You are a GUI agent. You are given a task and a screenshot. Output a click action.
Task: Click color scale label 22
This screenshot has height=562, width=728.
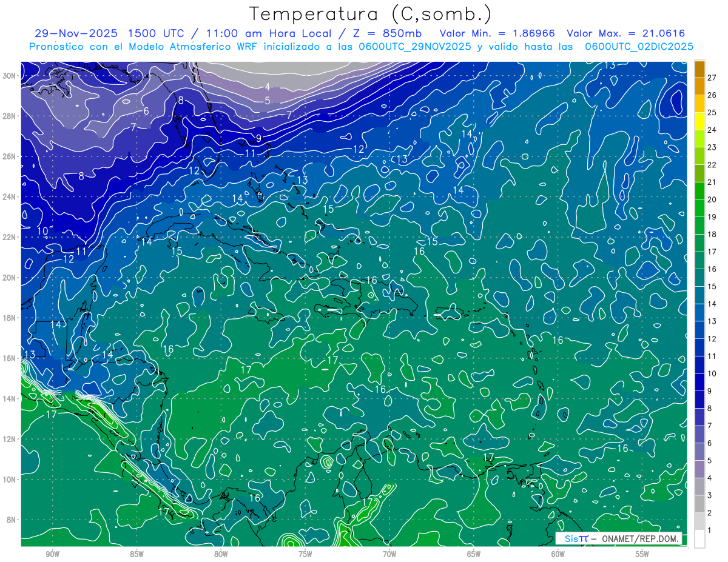pos(712,164)
